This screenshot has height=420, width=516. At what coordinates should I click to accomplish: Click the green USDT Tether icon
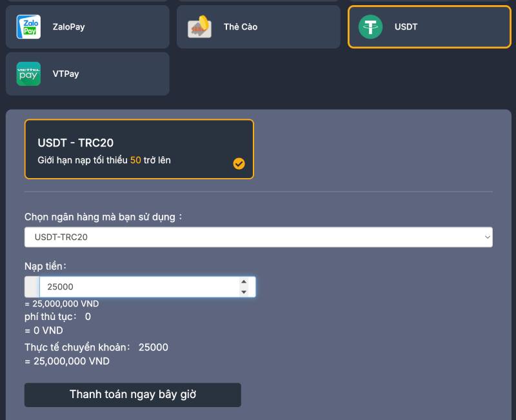pos(370,26)
